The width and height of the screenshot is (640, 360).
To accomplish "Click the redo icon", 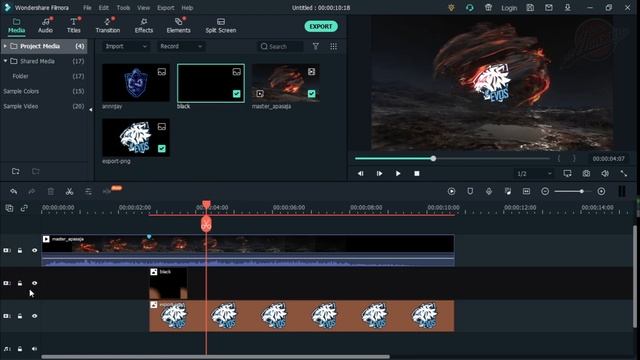I will 32,191.
